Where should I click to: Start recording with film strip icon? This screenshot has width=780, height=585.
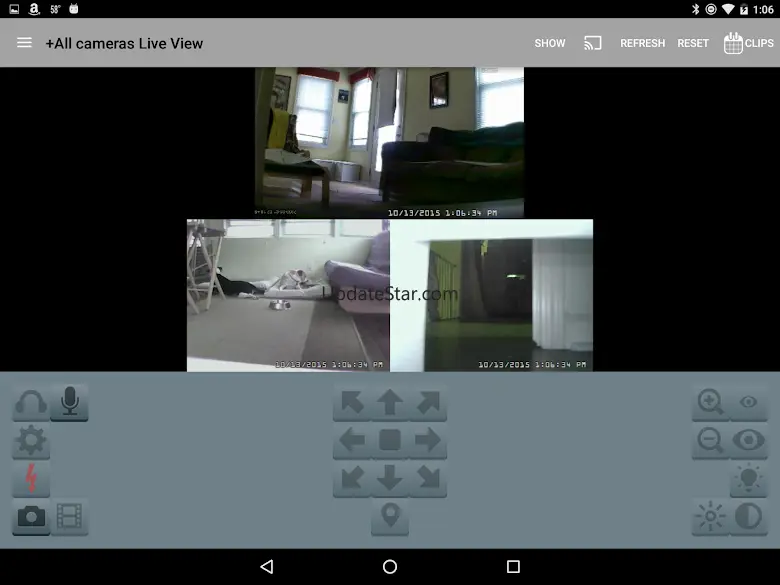pos(69,517)
